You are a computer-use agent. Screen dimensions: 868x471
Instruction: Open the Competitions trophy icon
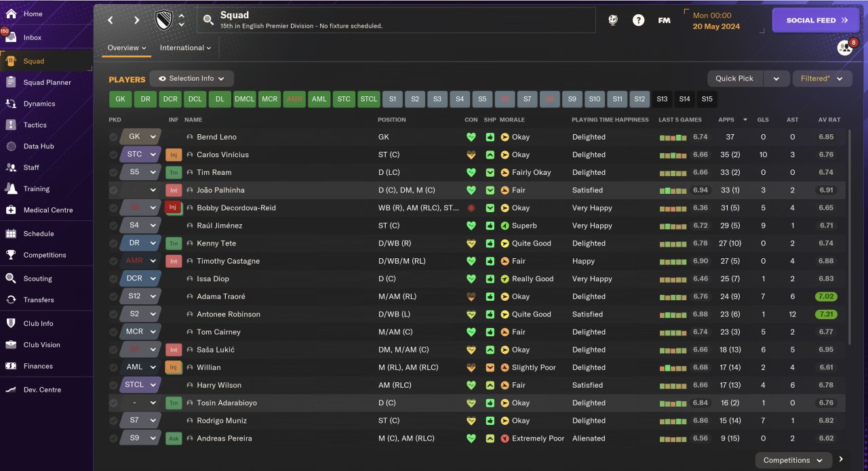tap(11, 255)
